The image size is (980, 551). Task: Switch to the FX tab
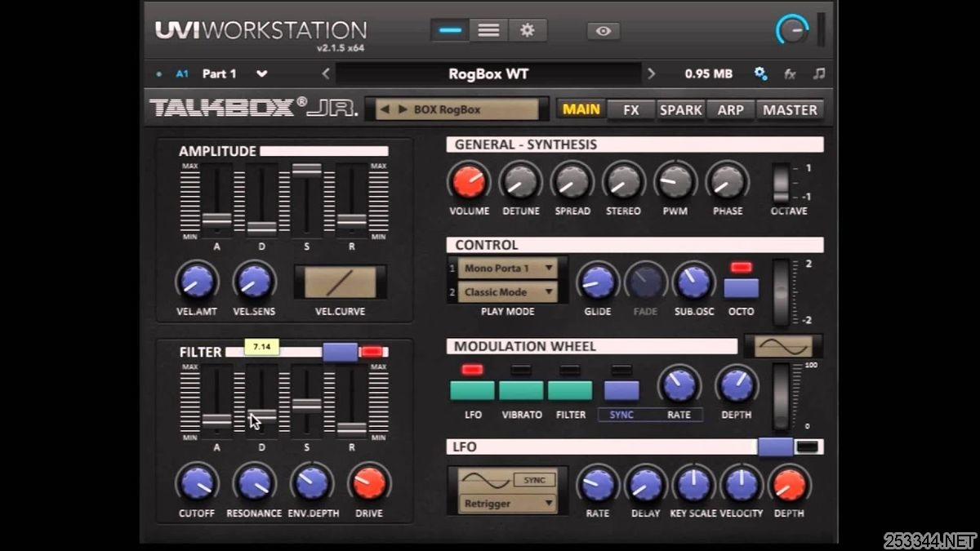coord(631,109)
